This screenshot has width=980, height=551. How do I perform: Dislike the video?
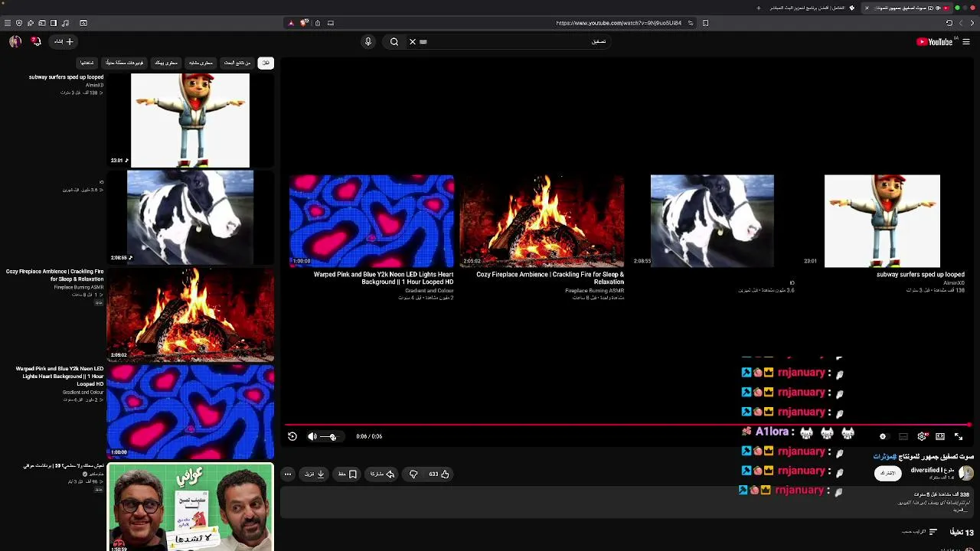coord(413,474)
